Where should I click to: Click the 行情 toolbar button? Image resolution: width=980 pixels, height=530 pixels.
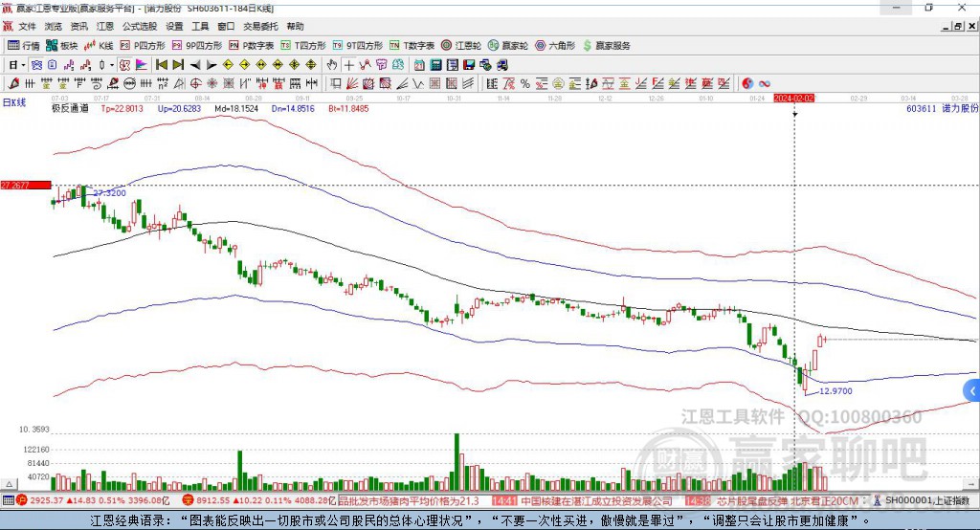pos(24,46)
